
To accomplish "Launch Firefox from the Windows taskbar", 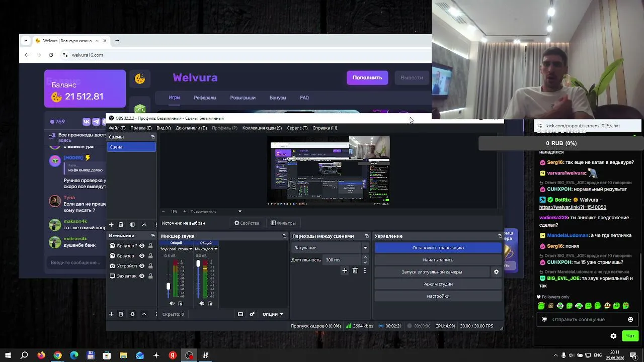I will (x=41, y=355).
